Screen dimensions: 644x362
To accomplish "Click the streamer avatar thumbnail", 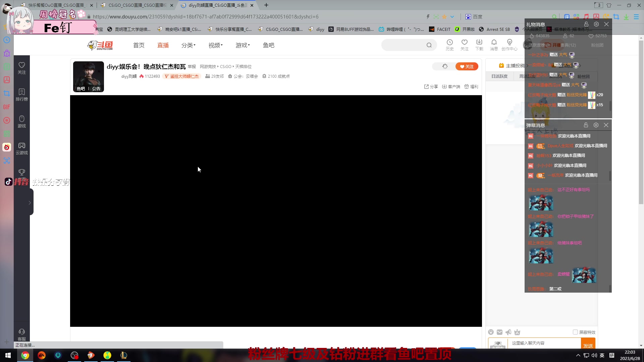I will (89, 77).
